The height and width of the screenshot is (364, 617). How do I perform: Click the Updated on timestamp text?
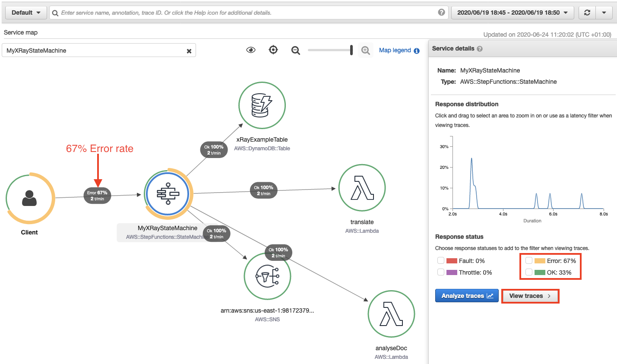click(x=547, y=35)
